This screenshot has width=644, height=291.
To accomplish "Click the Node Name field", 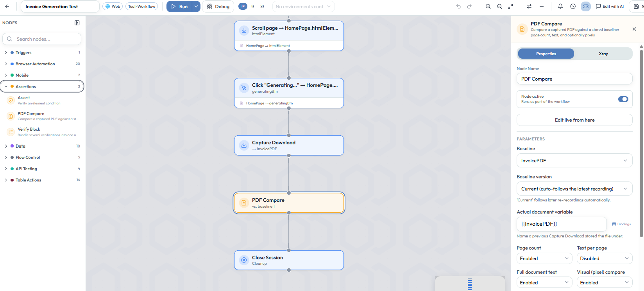I will click(x=574, y=79).
